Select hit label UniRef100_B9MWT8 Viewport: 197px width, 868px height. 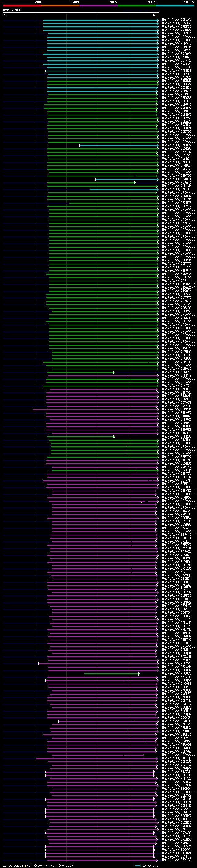tap(177, 111)
